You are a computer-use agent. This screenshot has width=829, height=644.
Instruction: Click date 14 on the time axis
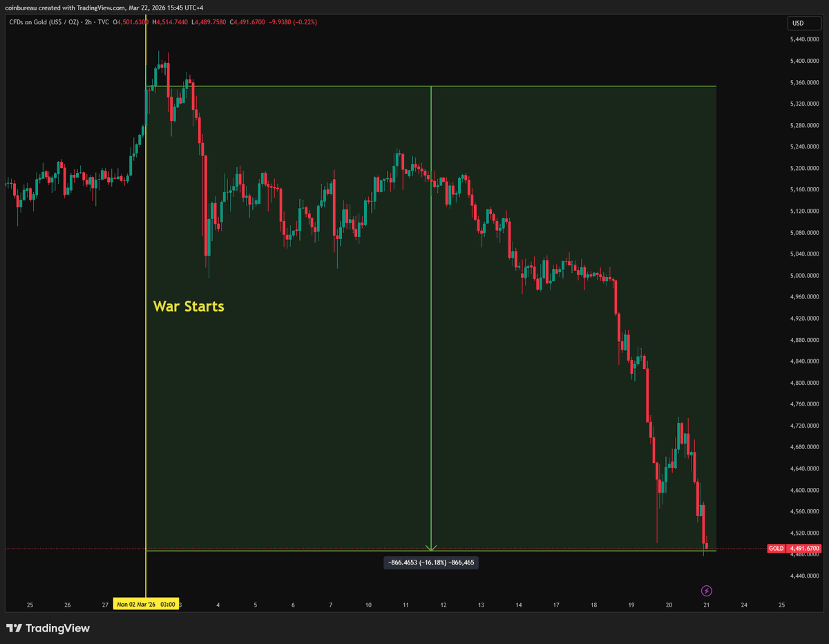pyautogui.click(x=519, y=605)
